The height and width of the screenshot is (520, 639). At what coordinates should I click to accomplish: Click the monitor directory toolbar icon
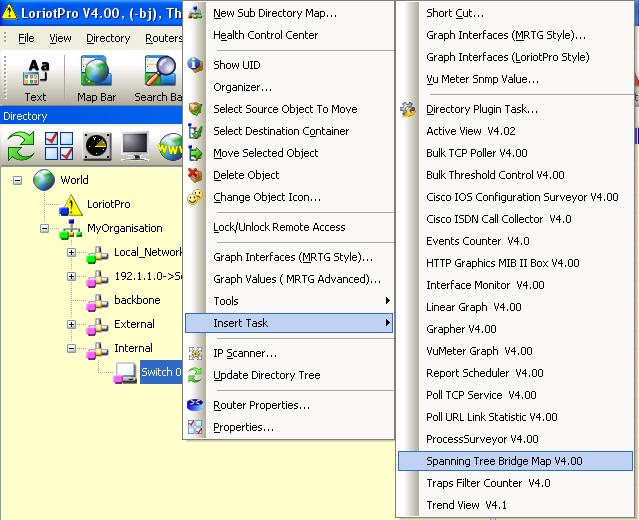pyautogui.click(x=135, y=145)
